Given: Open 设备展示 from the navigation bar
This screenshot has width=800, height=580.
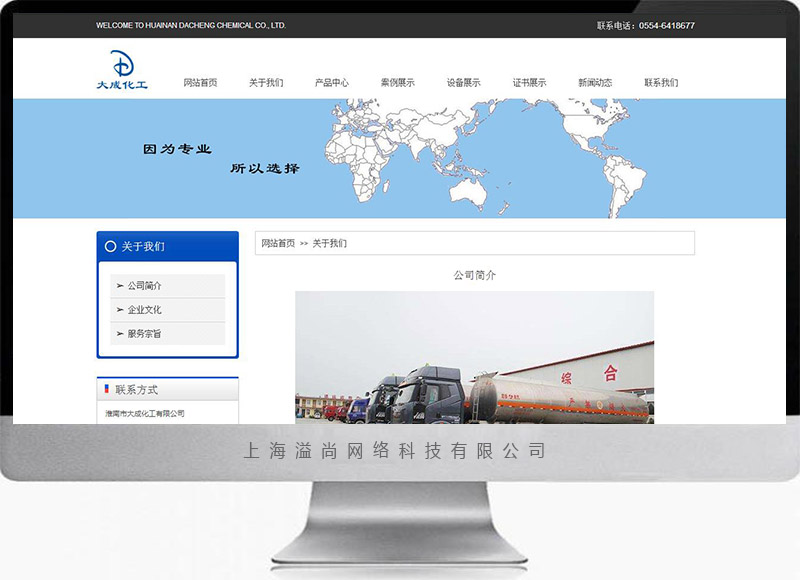Looking at the screenshot, I should [x=464, y=83].
